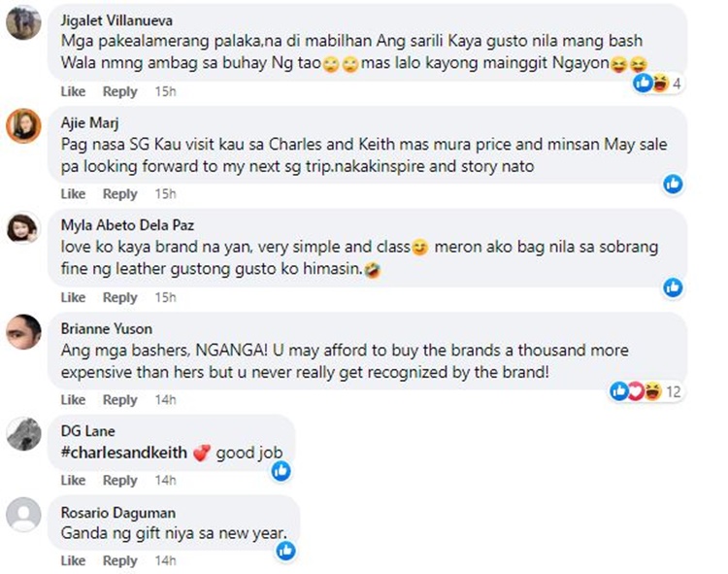Like Myla Abeto Dela Paz's comment

tap(73, 297)
